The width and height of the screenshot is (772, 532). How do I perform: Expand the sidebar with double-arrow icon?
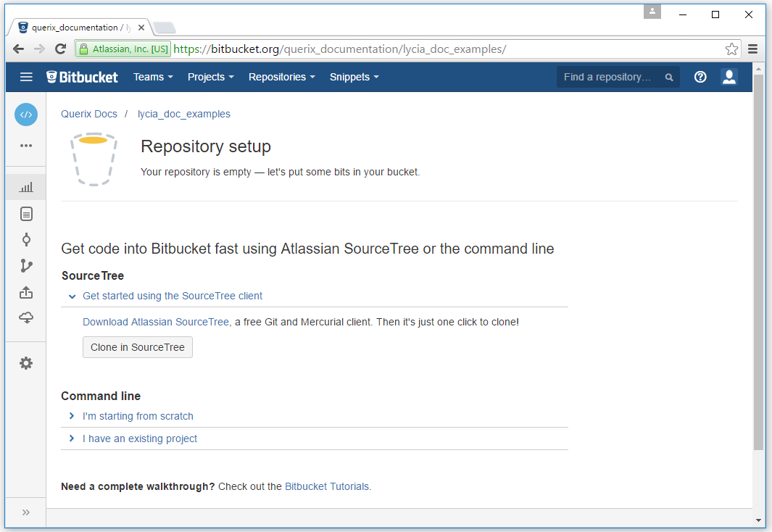tap(26, 512)
